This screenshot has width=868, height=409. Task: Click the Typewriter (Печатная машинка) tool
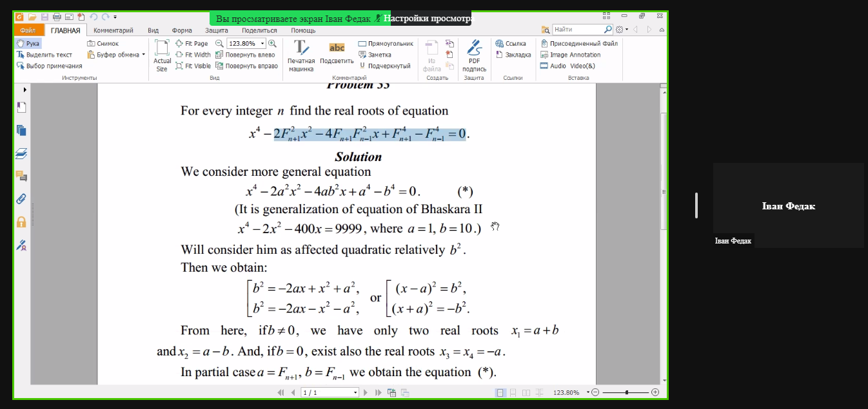(301, 55)
